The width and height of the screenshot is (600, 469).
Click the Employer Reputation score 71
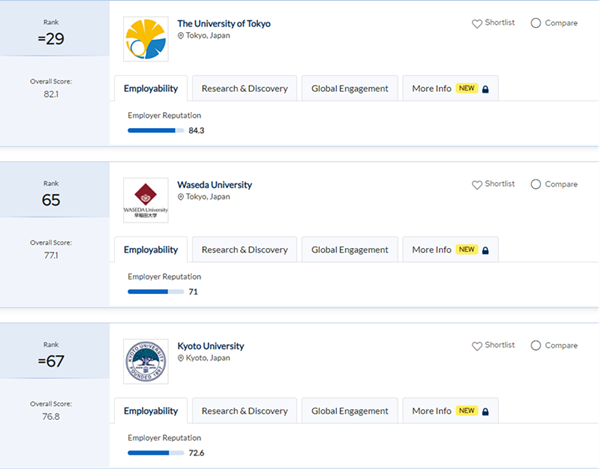(193, 292)
